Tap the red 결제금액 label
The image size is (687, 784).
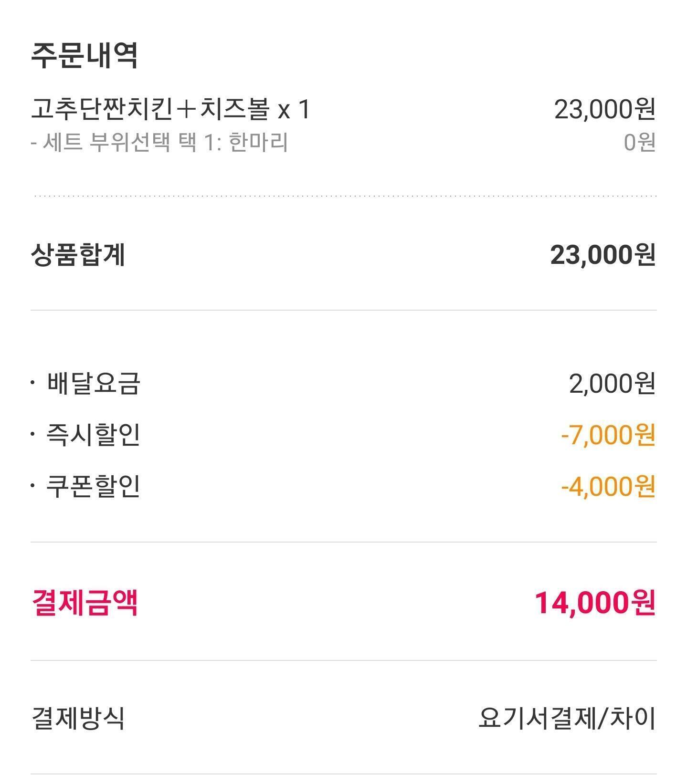point(85,602)
